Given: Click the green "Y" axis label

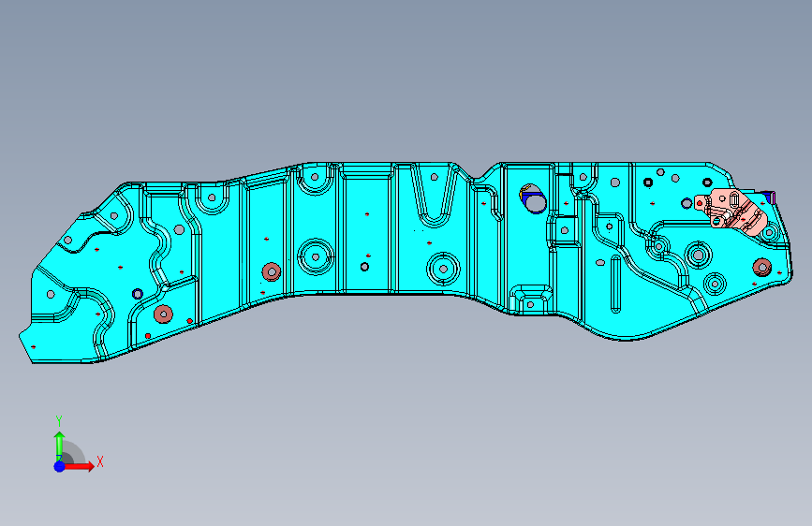Looking at the screenshot, I should [x=59, y=421].
